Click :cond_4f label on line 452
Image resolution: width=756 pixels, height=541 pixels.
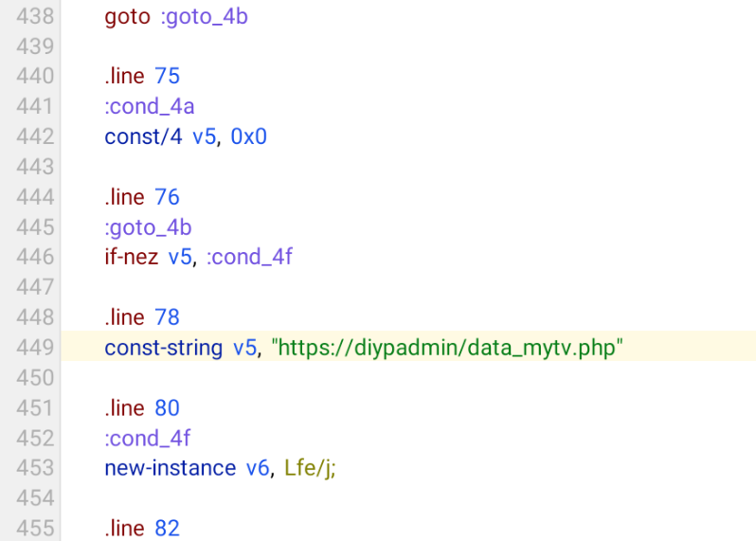pos(148,439)
